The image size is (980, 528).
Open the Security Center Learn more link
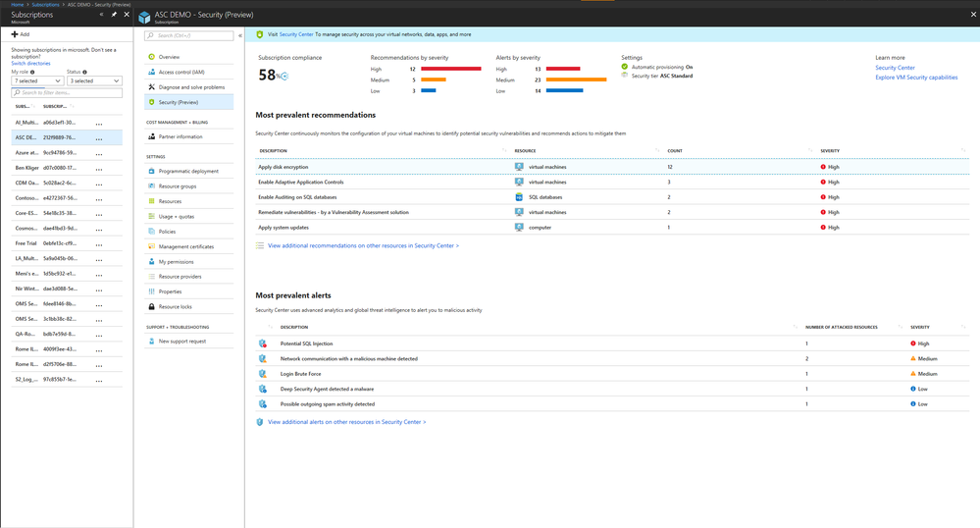(895, 68)
